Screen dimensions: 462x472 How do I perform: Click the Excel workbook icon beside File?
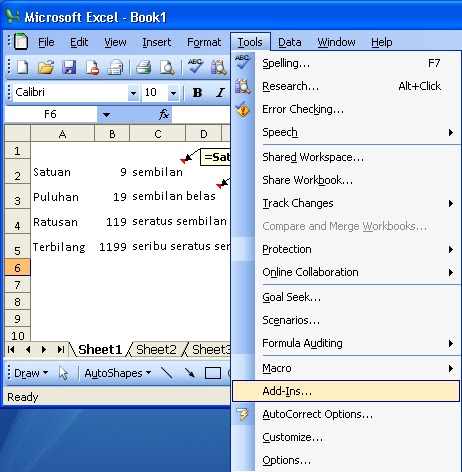21,42
